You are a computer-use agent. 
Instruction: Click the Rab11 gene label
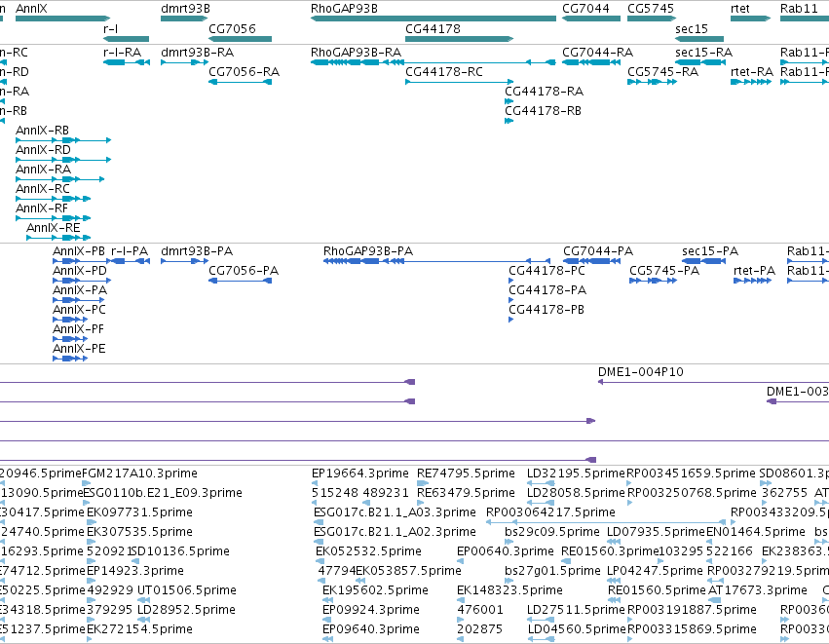pyautogui.click(x=799, y=9)
